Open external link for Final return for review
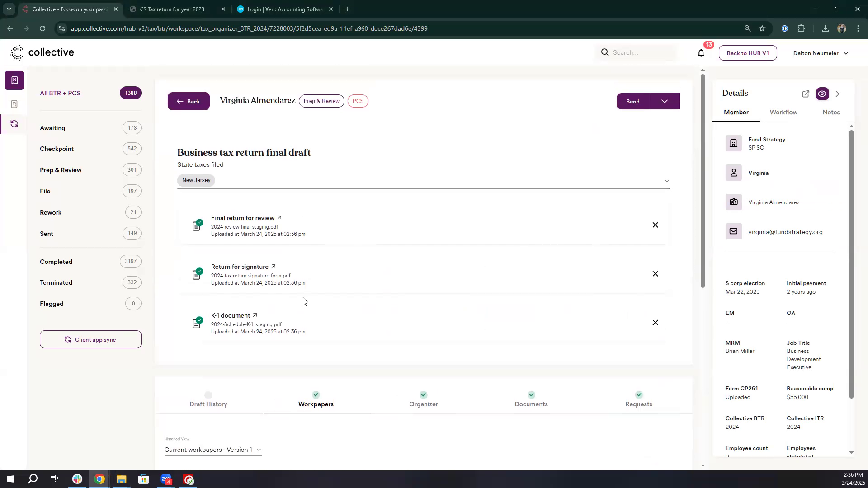Screen dimensions: 868x488 pyautogui.click(x=279, y=218)
